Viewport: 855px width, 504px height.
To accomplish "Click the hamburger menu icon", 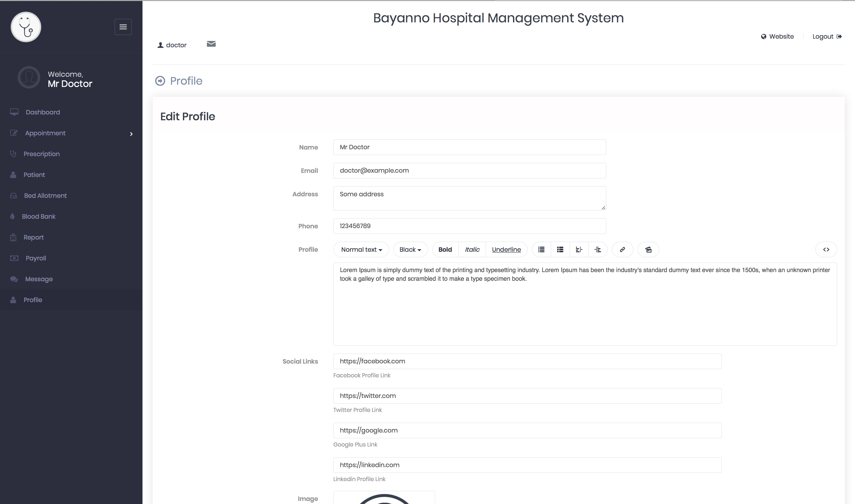I will click(123, 26).
